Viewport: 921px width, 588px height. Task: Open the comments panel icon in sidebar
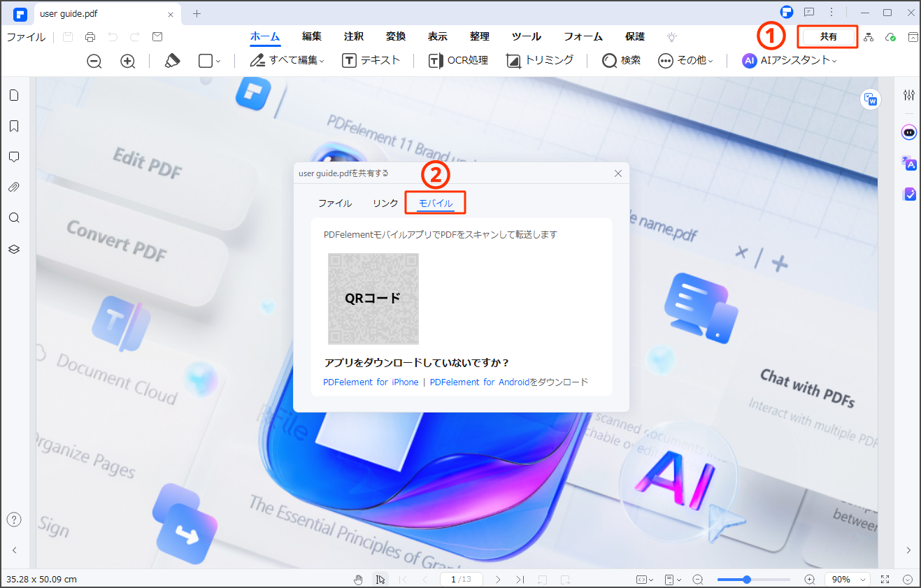tap(14, 157)
